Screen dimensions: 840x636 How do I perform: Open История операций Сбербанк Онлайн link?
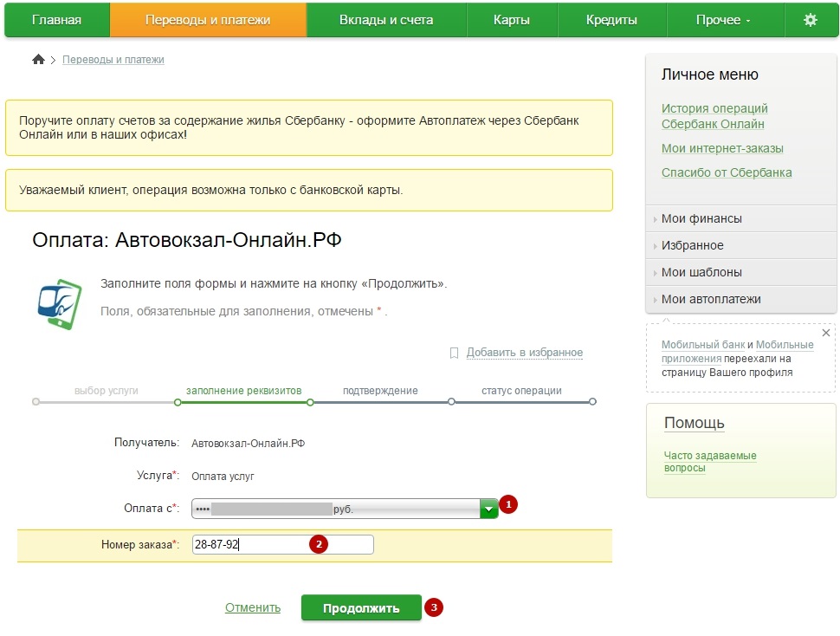point(714,116)
